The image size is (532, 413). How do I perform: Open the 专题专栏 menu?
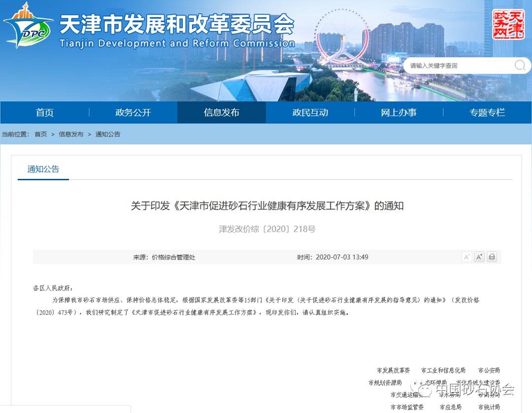click(x=487, y=112)
